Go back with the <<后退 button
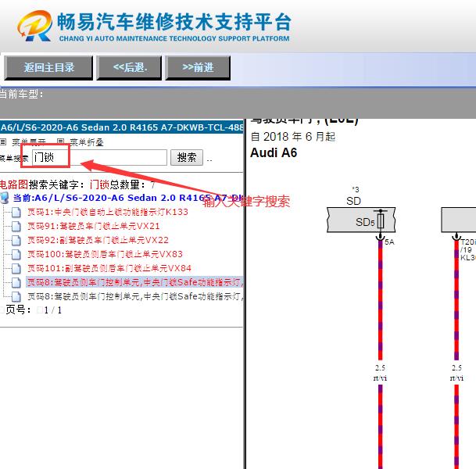476x469 pixels. (129, 68)
